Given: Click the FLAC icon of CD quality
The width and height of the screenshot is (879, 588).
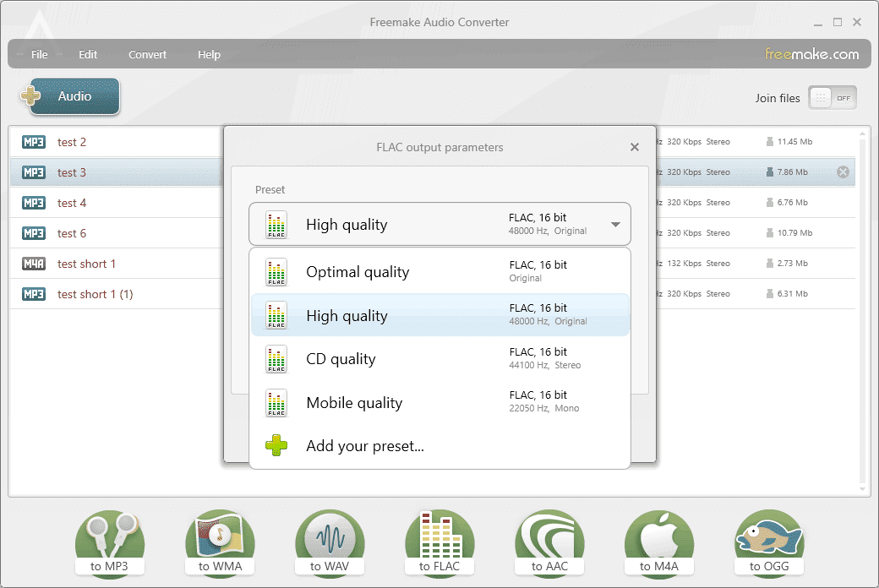Looking at the screenshot, I should 276,359.
